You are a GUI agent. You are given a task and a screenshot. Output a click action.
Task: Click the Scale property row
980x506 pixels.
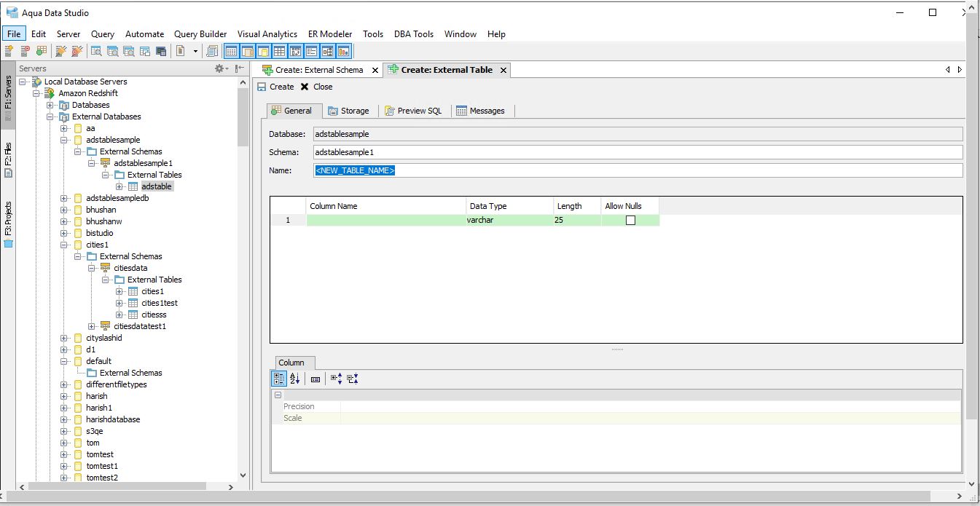(616, 418)
